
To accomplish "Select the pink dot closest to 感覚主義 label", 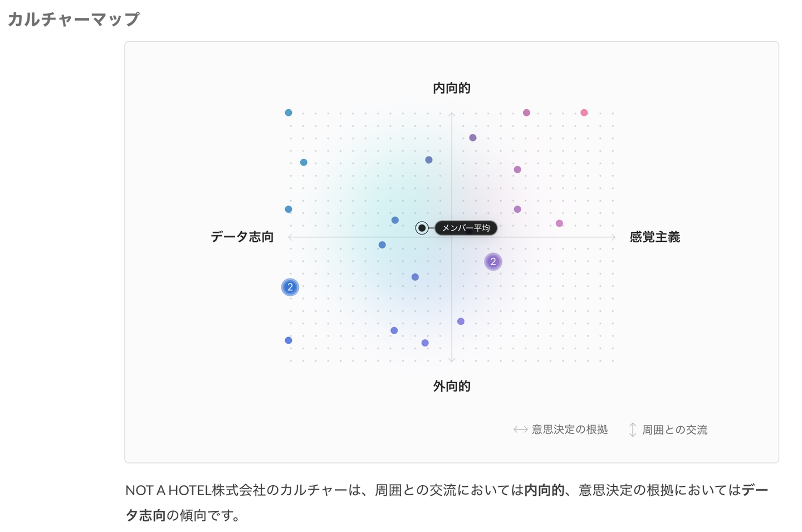I will 559,223.
